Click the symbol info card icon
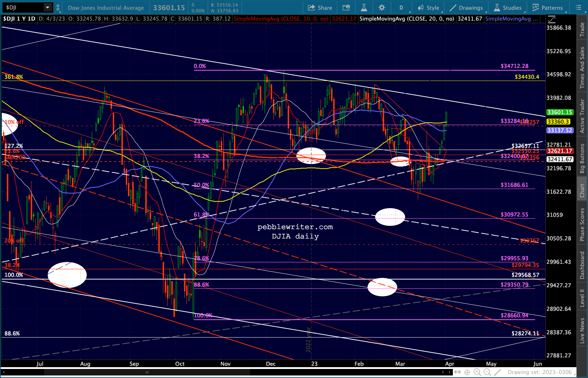The height and width of the screenshot is (378, 588). (x=346, y=8)
